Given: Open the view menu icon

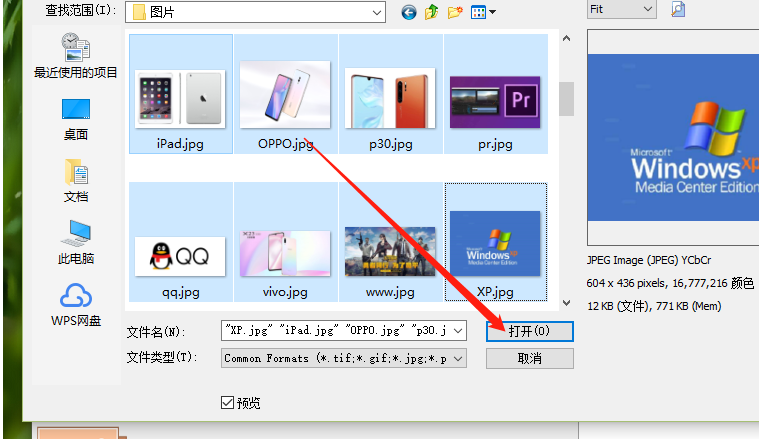Looking at the screenshot, I should (483, 12).
